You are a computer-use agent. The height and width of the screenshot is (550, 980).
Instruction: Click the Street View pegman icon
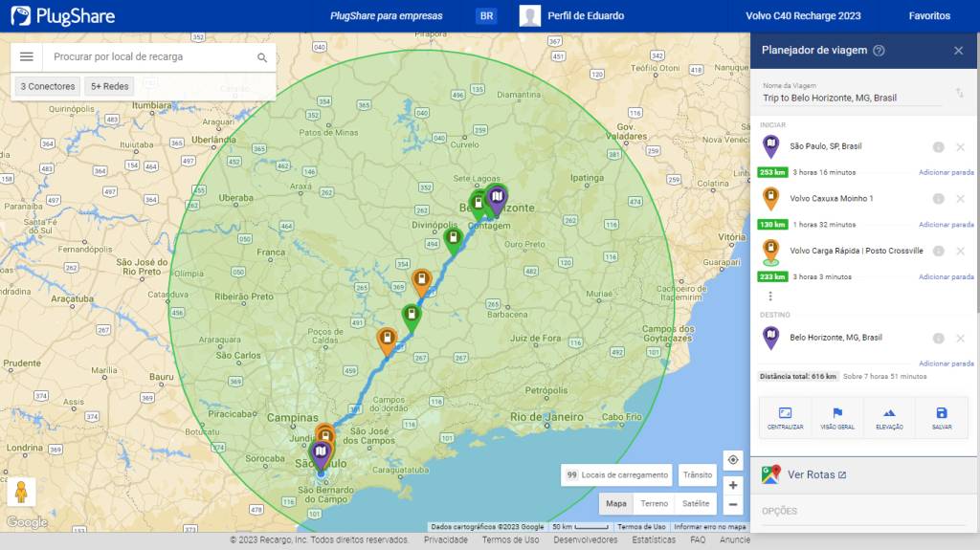tap(21, 492)
